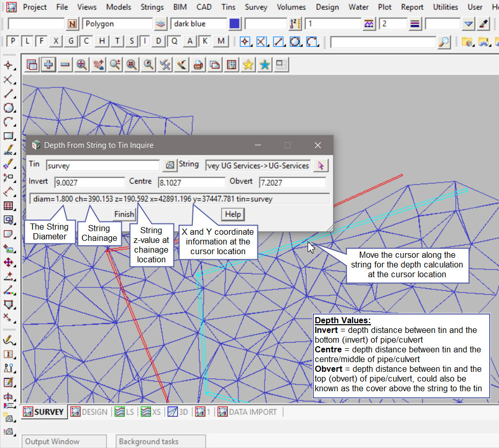Open the line weight selector next to 2
The height and width of the screenshot is (448, 499).
click(415, 24)
